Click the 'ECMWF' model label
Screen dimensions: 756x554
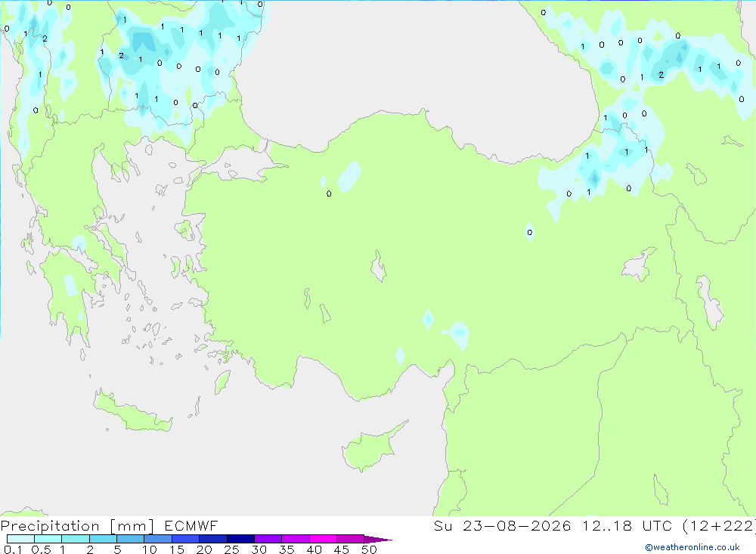click(191, 525)
